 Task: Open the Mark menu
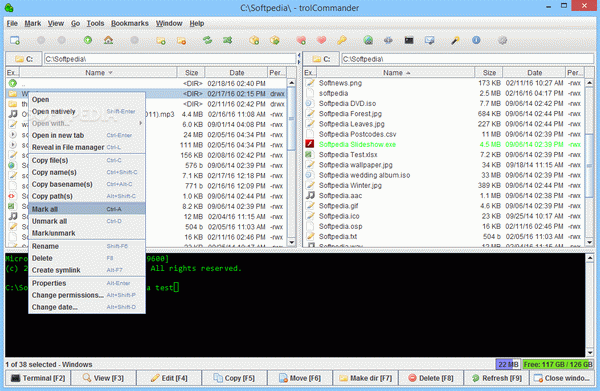tap(33, 23)
